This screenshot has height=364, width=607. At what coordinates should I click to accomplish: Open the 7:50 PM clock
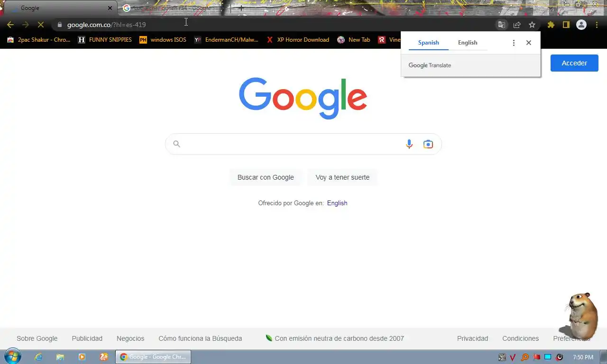583,357
